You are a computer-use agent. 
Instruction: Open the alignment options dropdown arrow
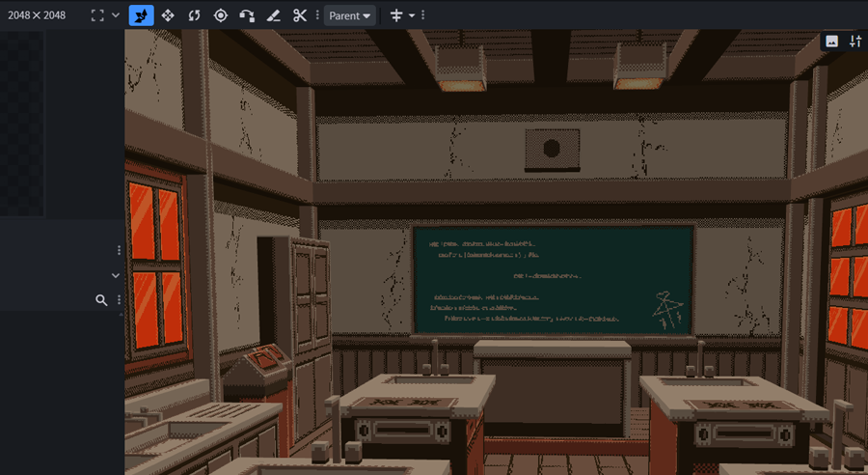412,15
